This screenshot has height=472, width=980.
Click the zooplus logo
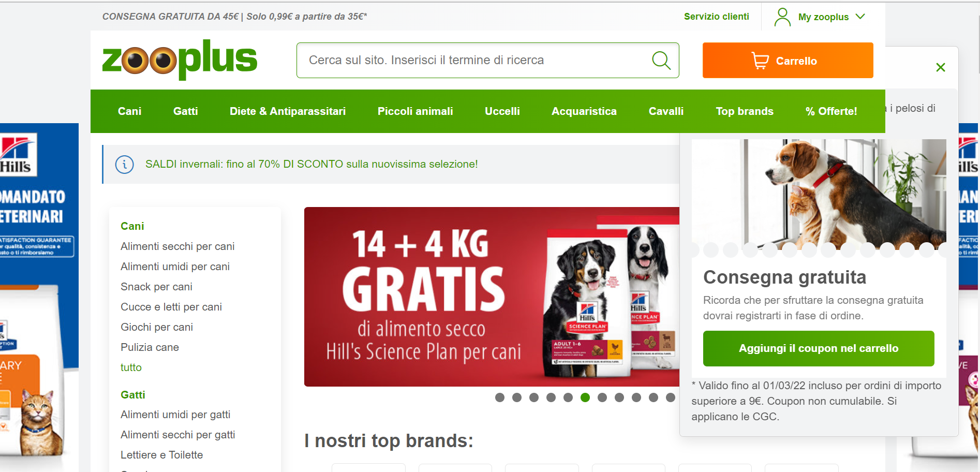(x=180, y=60)
